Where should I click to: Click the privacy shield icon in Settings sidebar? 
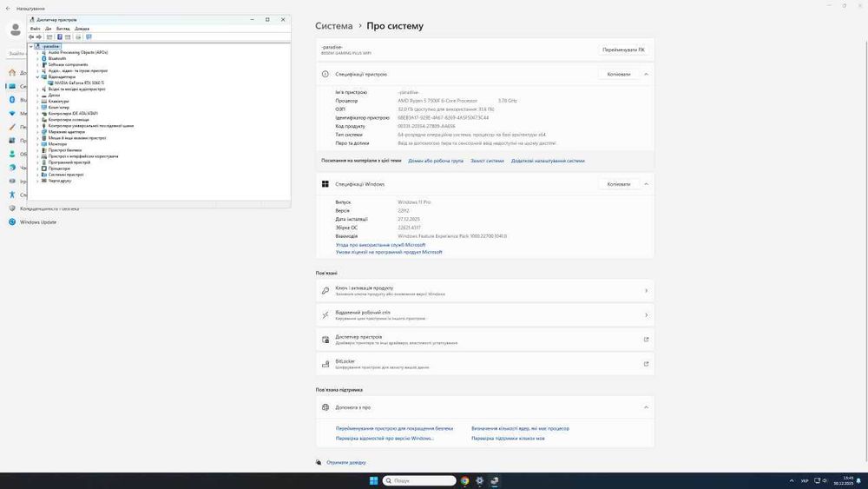(x=12, y=208)
